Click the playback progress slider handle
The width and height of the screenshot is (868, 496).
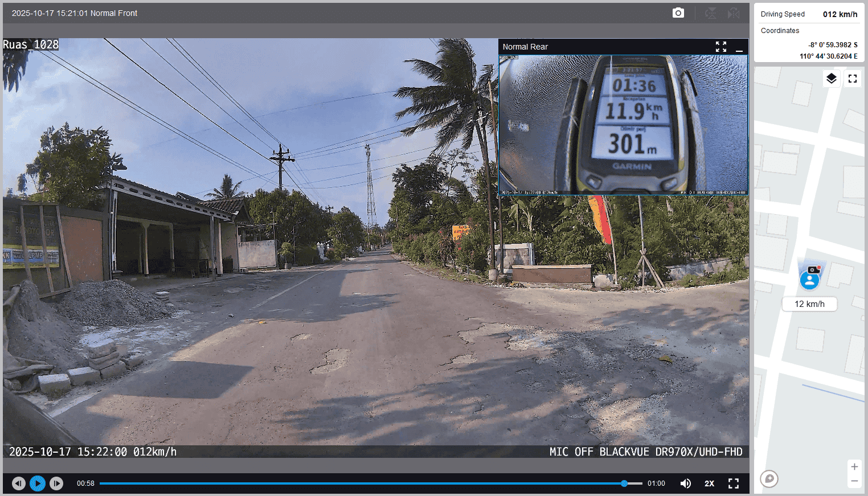click(x=624, y=483)
